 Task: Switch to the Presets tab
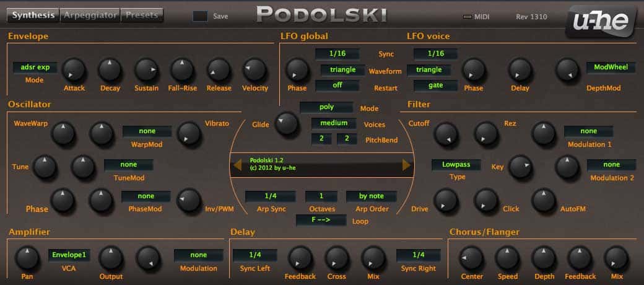pyautogui.click(x=142, y=15)
